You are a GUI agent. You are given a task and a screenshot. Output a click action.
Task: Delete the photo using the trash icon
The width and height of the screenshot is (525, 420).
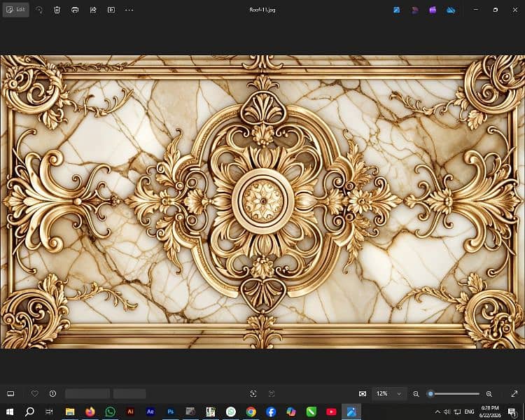pos(57,10)
